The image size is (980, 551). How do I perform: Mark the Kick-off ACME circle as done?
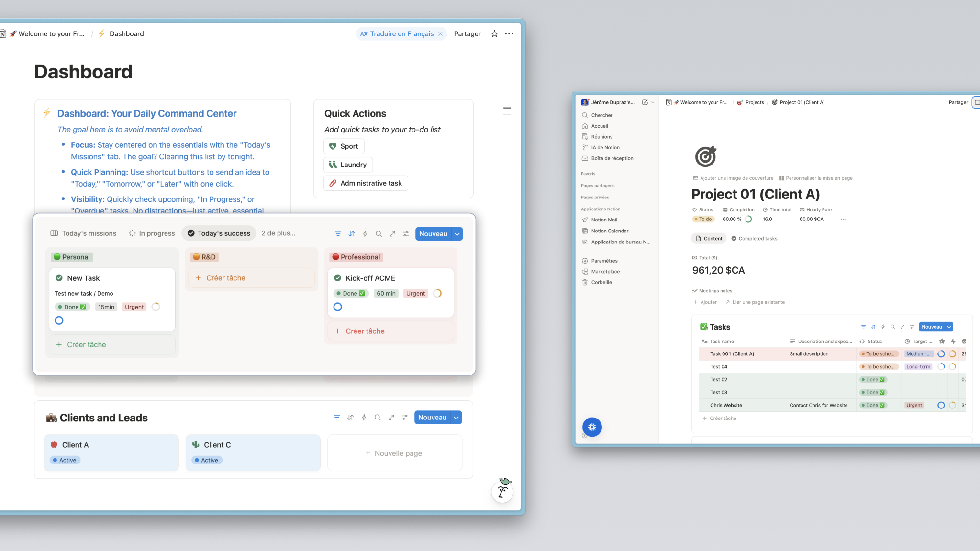pyautogui.click(x=337, y=307)
